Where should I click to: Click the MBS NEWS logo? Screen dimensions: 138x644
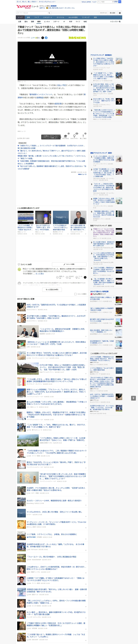point(77,38)
